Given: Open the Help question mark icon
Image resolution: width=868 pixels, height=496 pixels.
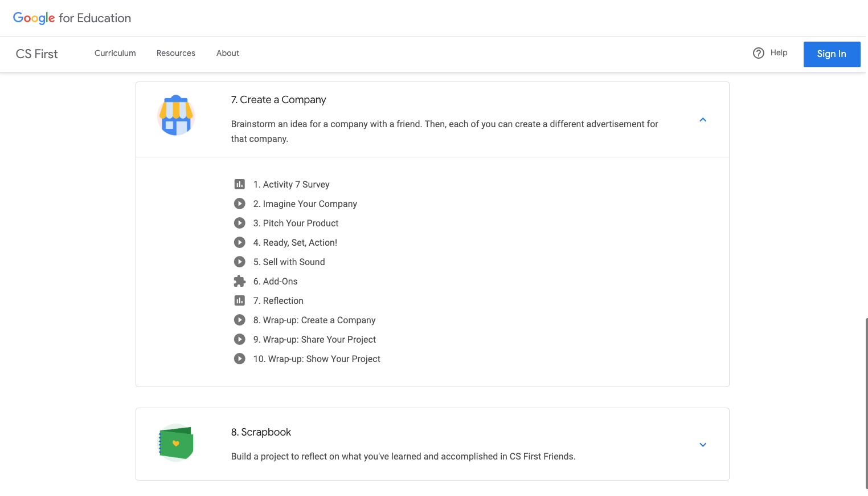Looking at the screenshot, I should (759, 52).
